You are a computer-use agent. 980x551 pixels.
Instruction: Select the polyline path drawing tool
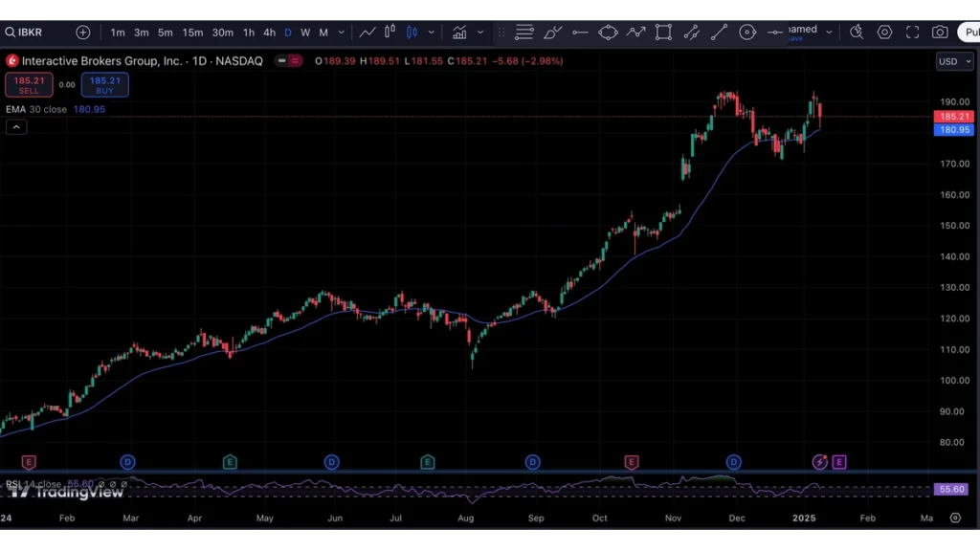pos(635,32)
